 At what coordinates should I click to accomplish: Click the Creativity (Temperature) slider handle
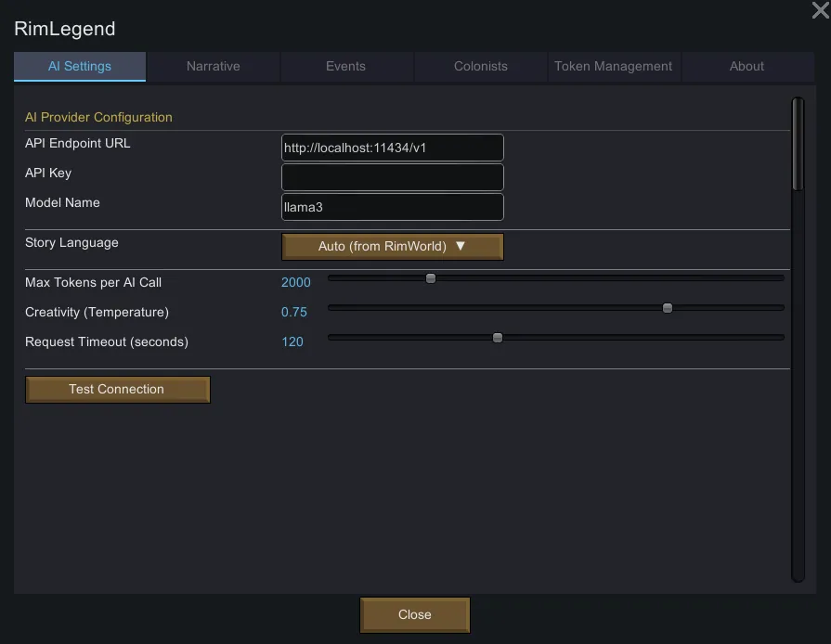[x=668, y=308]
